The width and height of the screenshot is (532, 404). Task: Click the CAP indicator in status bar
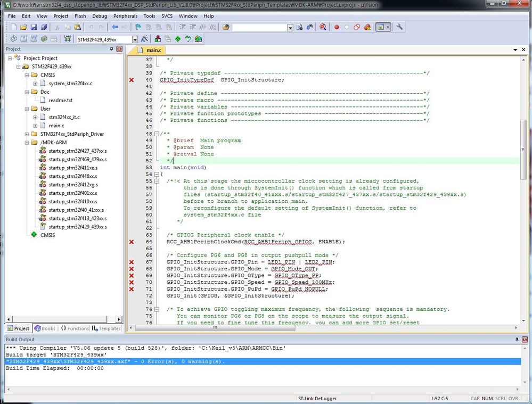click(x=475, y=399)
